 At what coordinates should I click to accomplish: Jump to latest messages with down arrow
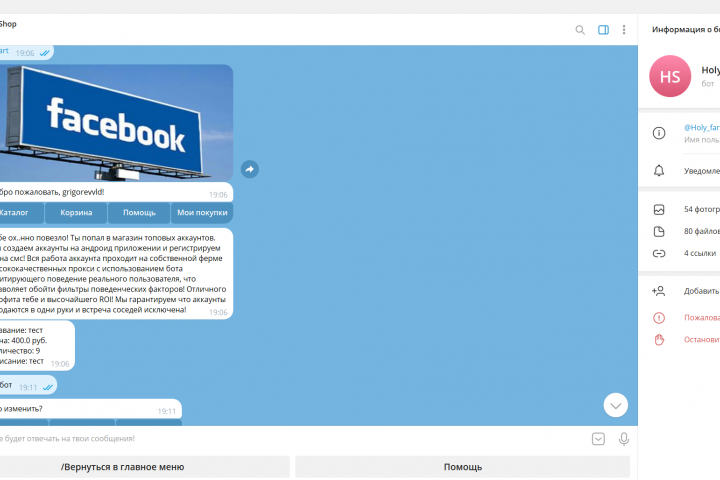[616, 405]
